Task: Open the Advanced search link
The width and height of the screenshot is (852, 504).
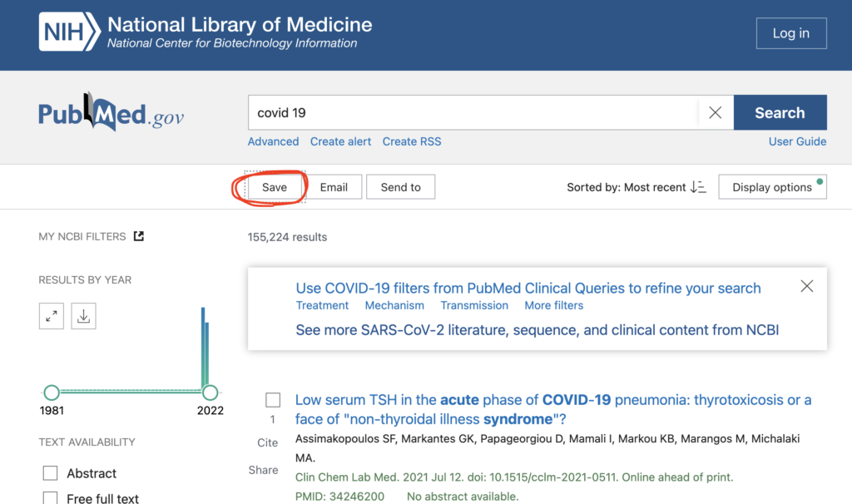Action: (x=273, y=141)
